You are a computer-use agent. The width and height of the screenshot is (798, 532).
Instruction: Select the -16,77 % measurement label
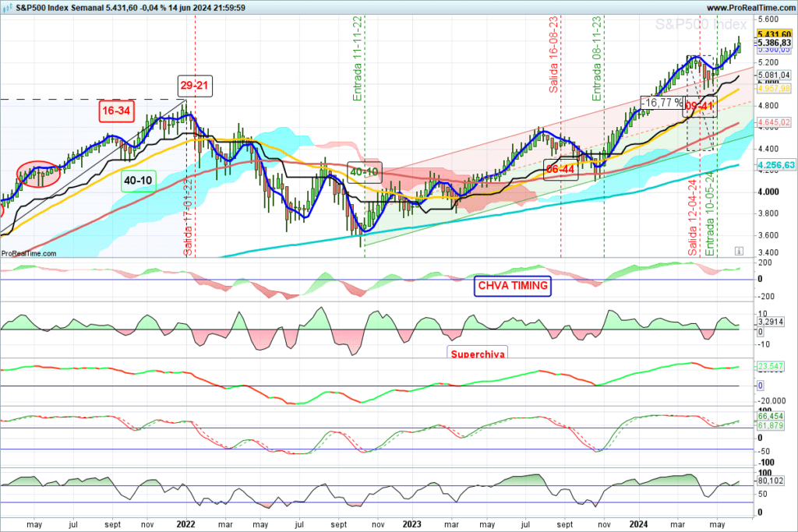click(x=661, y=102)
